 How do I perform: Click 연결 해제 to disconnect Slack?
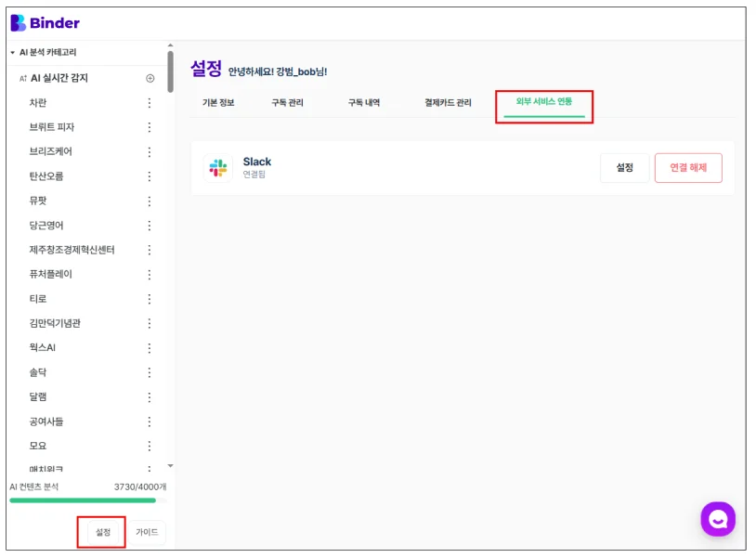coord(688,168)
